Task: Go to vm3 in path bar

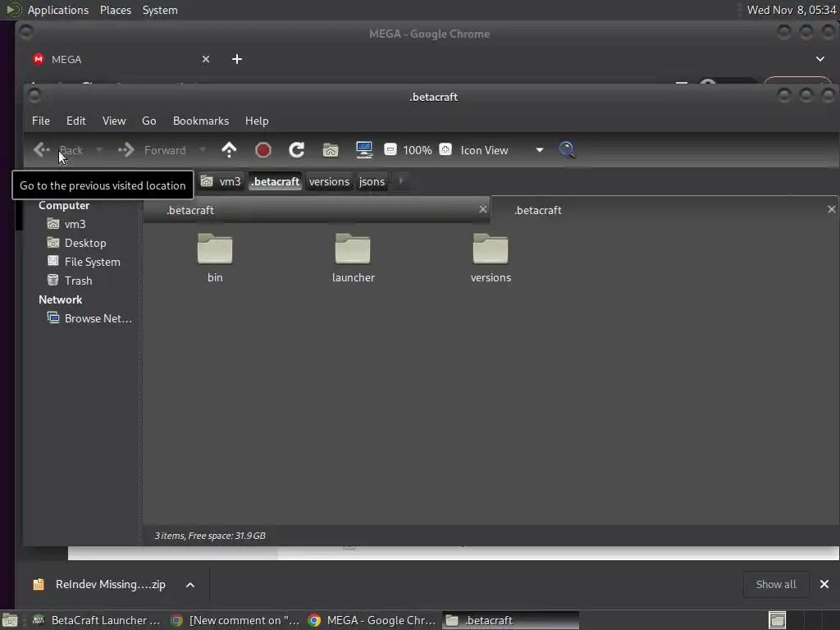Action: click(221, 181)
